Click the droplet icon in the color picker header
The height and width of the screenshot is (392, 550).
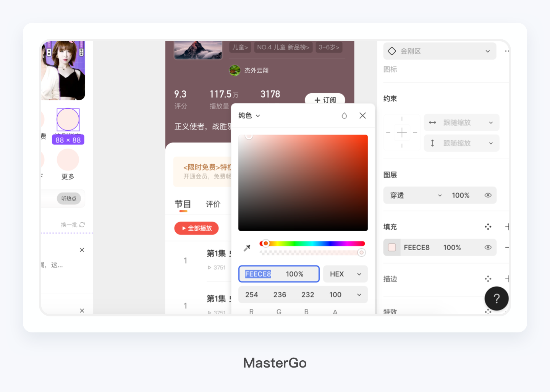[344, 115]
